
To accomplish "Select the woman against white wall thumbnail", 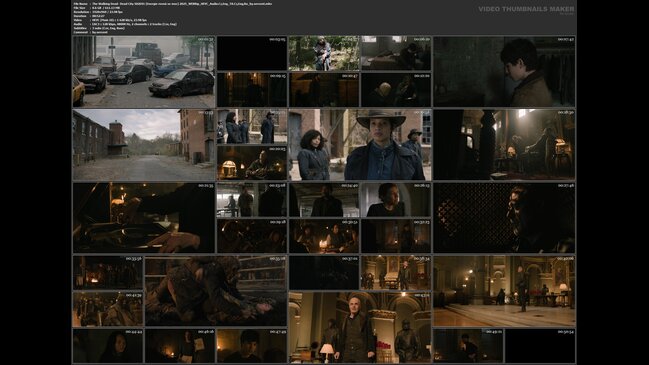I will click(x=396, y=200).
